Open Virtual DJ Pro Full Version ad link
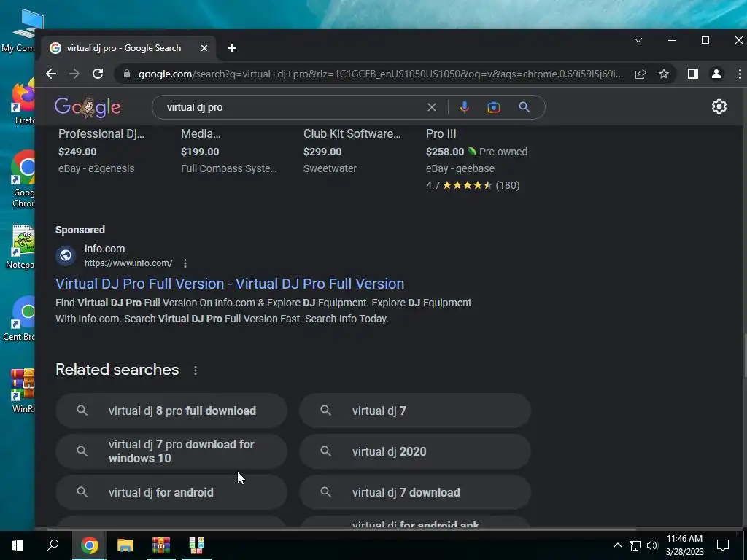This screenshot has height=560, width=747. click(230, 284)
